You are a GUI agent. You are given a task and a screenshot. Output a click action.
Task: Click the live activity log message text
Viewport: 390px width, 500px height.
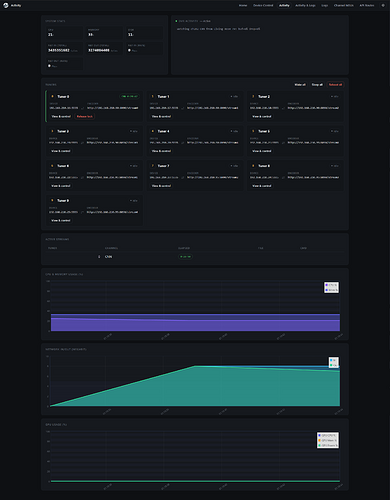pyautogui.click(x=218, y=29)
